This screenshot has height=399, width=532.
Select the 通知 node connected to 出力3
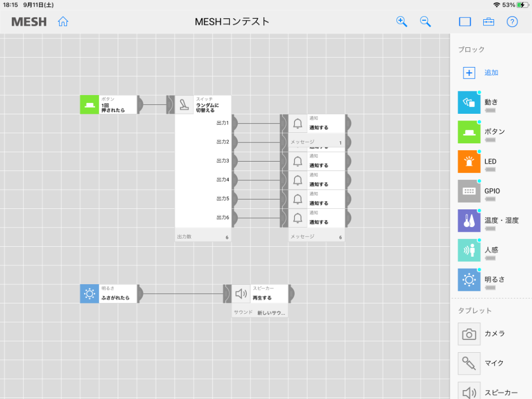coord(316,161)
